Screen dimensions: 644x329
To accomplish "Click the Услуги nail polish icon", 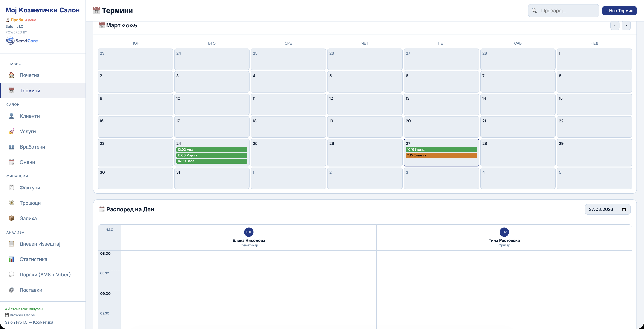I will pyautogui.click(x=11, y=131).
